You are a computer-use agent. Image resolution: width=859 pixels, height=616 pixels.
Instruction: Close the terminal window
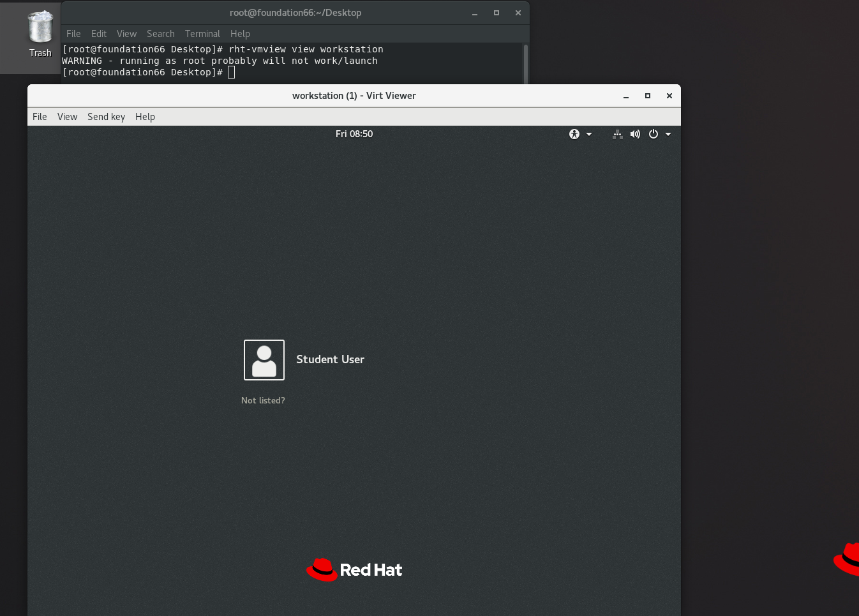(518, 13)
